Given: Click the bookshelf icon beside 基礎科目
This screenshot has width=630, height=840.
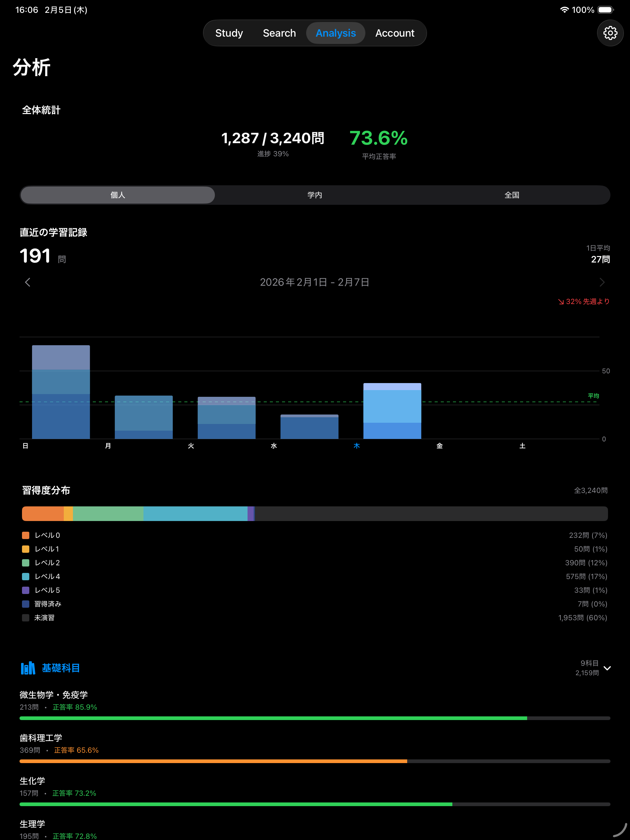Looking at the screenshot, I should [x=28, y=668].
